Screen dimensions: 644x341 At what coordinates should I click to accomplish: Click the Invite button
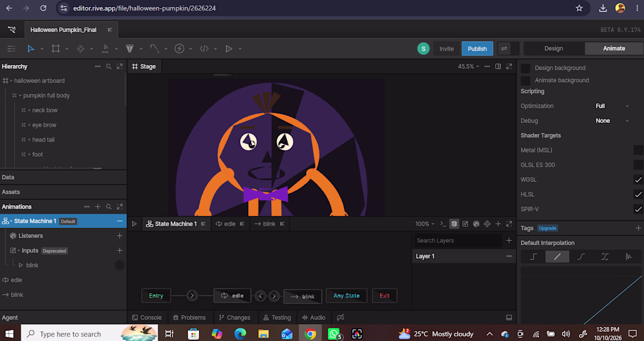[447, 49]
